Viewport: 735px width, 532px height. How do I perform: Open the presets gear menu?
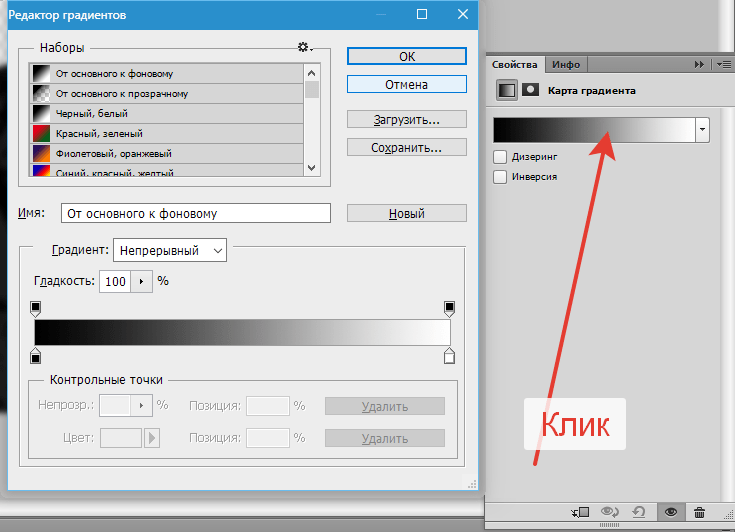coord(305,47)
